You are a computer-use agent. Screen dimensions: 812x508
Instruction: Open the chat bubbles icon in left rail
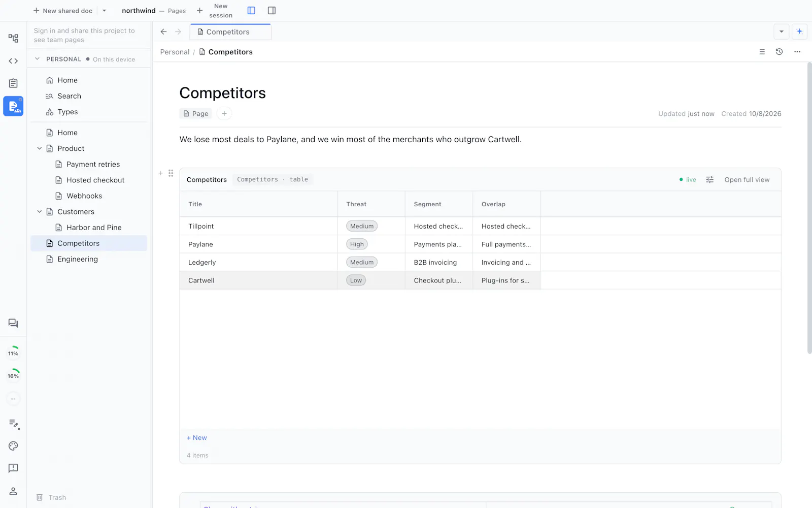coord(13,323)
